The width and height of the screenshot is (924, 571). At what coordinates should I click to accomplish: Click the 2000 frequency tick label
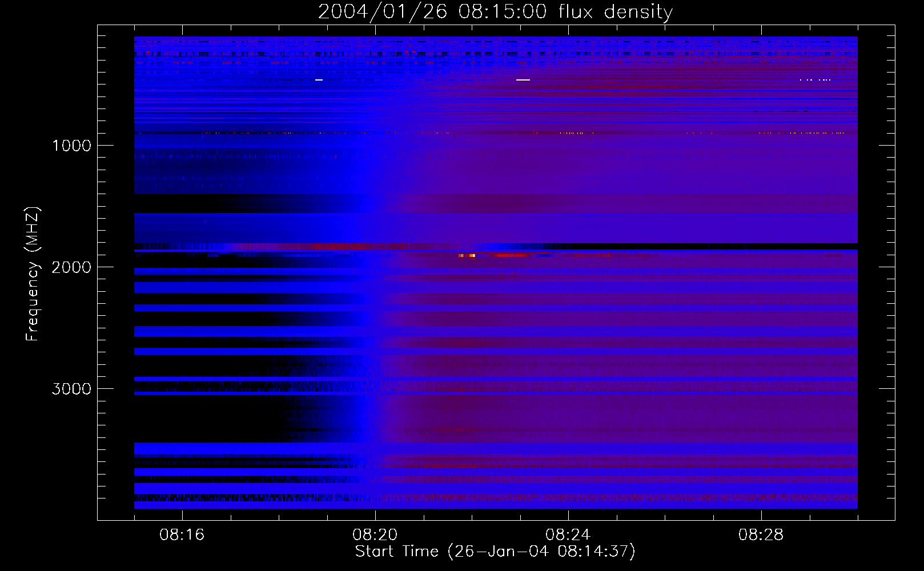click(x=71, y=267)
